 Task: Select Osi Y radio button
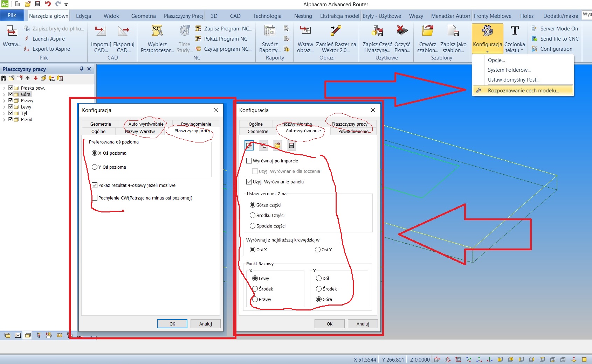(x=318, y=250)
